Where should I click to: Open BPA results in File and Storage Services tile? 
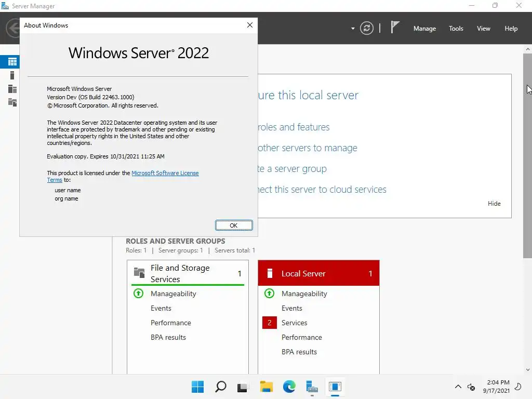click(x=168, y=337)
